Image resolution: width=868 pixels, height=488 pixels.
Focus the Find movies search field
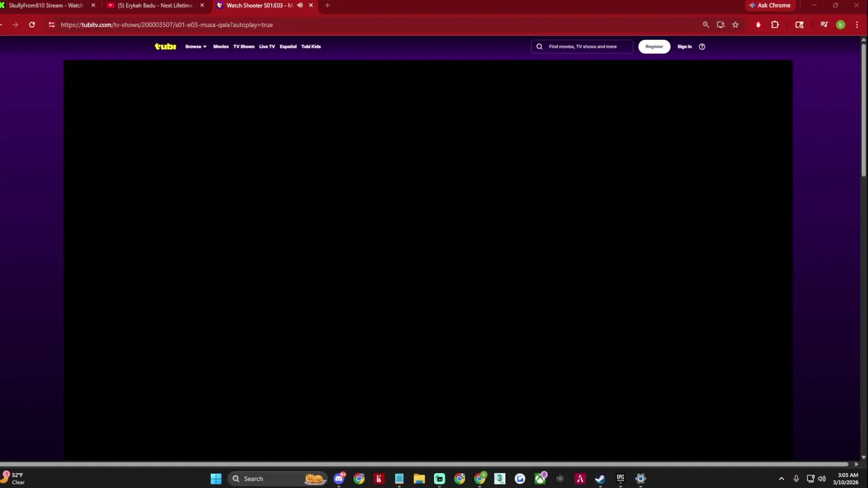[x=582, y=47]
